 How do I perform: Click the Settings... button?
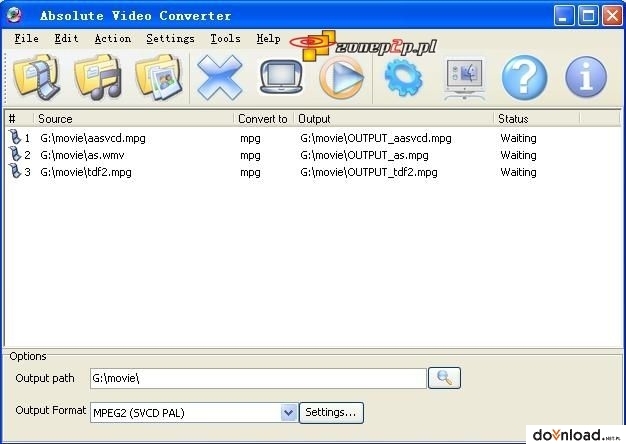click(x=331, y=412)
